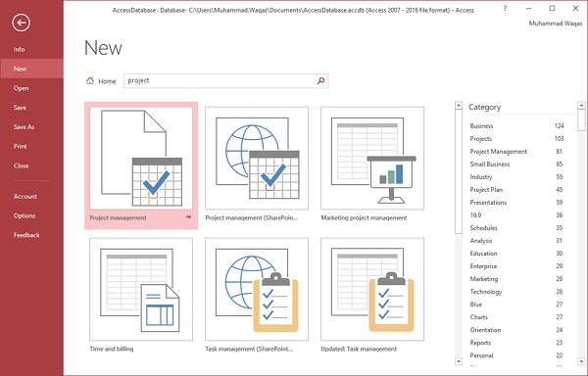The image size is (588, 376).
Task: Open the Time and billing template
Action: point(141,289)
